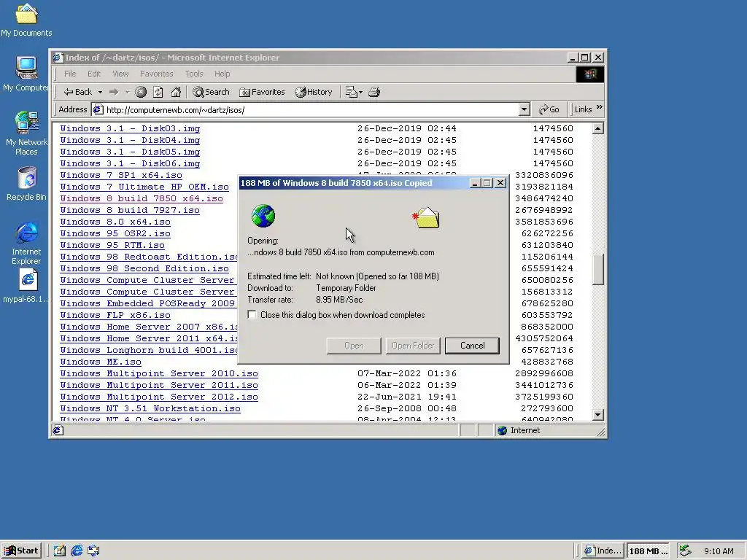Viewport: 747px width, 560px height.
Task: Open Windows Multipoint Server 2011.iso link
Action: (158, 385)
